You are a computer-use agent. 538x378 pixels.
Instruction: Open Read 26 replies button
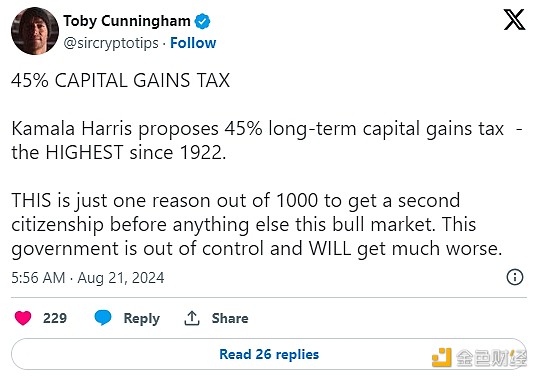[269, 354]
